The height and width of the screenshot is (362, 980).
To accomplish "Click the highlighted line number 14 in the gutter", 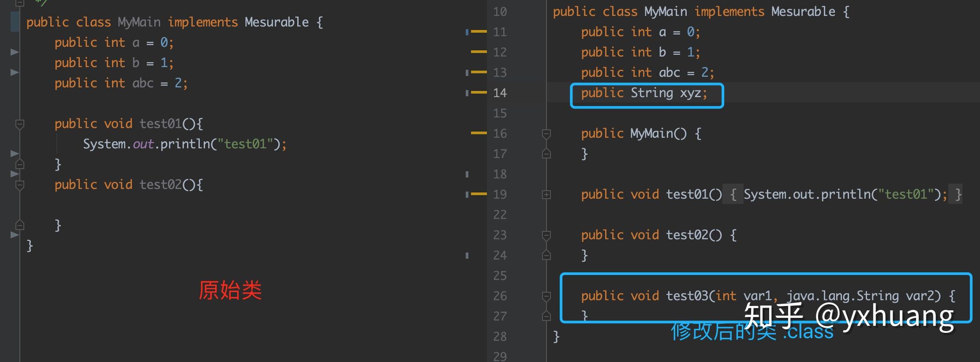I will point(500,93).
